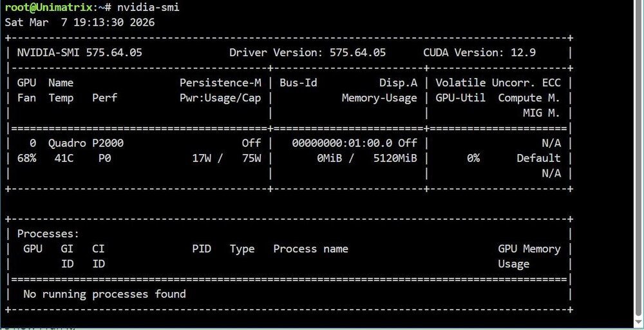Screen dimensions: 644x330
Task: Click the Driver Version 575.64.05 text
Action: [x=308, y=53]
